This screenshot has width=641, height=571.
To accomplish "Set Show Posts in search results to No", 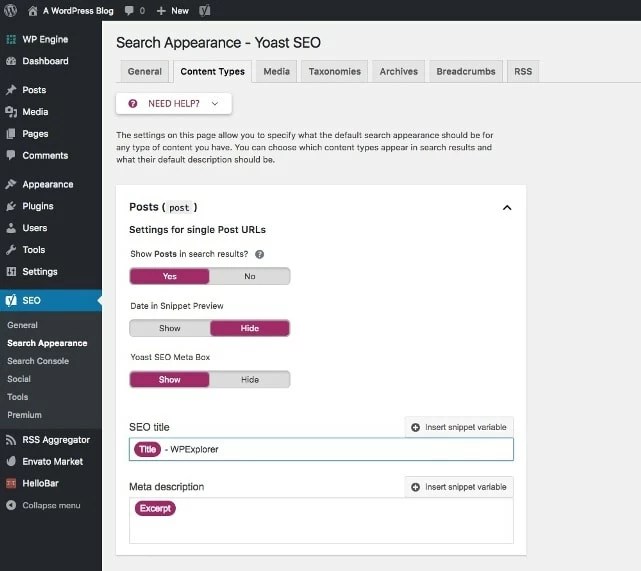I will tap(249, 276).
